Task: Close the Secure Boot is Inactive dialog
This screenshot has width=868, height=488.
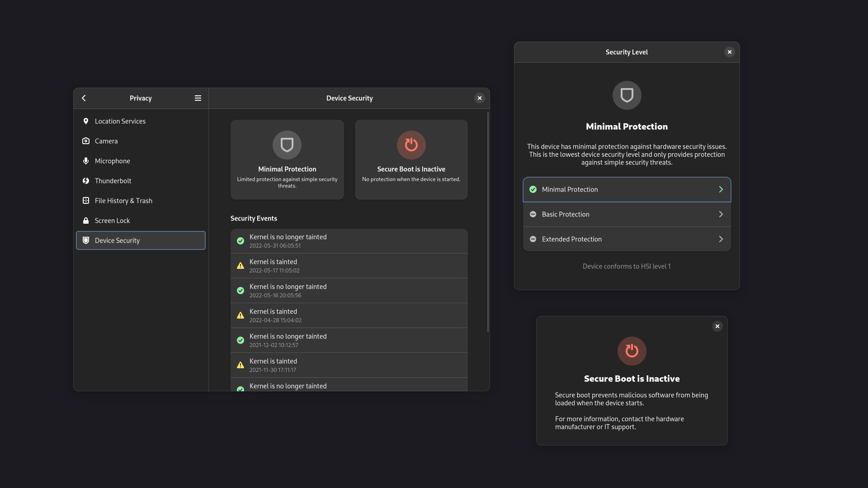Action: [717, 326]
